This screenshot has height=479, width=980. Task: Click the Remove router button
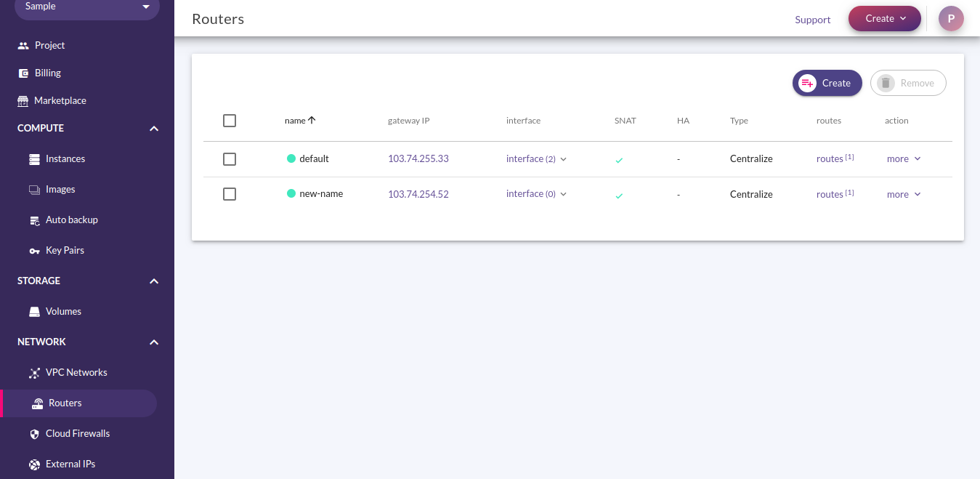tap(908, 83)
